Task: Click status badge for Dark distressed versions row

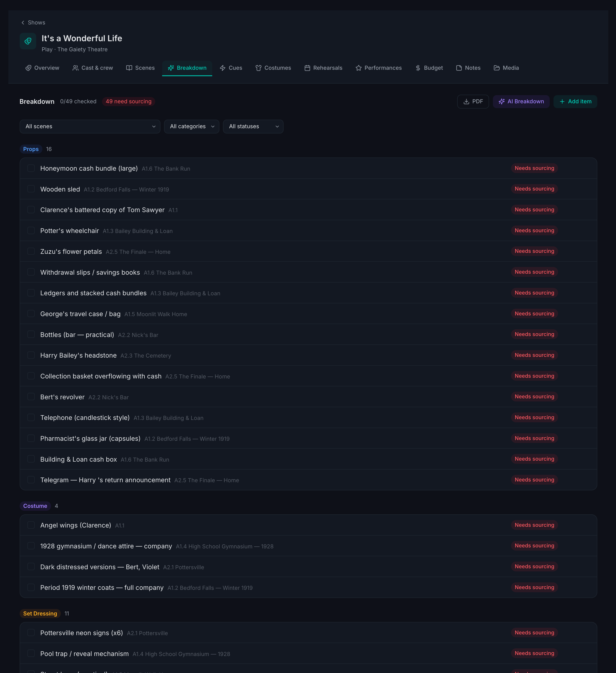Action: (534, 567)
